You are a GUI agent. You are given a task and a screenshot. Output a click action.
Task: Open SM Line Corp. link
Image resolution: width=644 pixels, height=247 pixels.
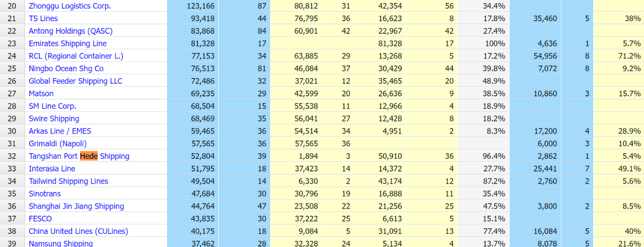pos(52,106)
